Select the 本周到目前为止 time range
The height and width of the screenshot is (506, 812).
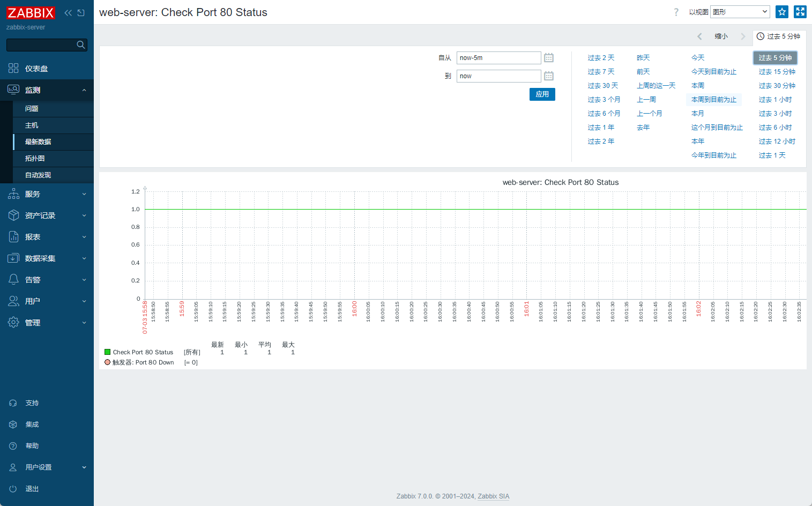click(714, 100)
